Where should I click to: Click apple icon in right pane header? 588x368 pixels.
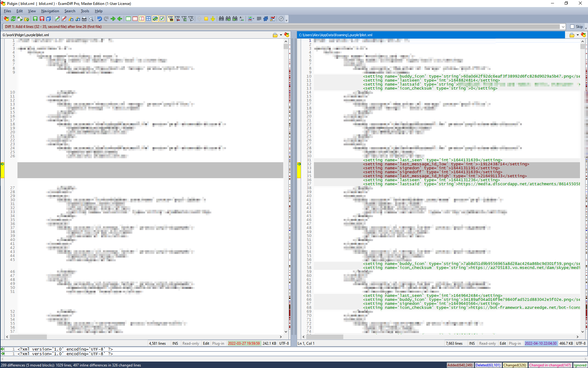point(583,35)
